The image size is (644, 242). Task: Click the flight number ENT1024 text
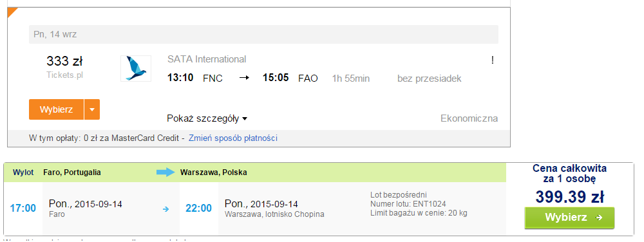(x=430, y=204)
